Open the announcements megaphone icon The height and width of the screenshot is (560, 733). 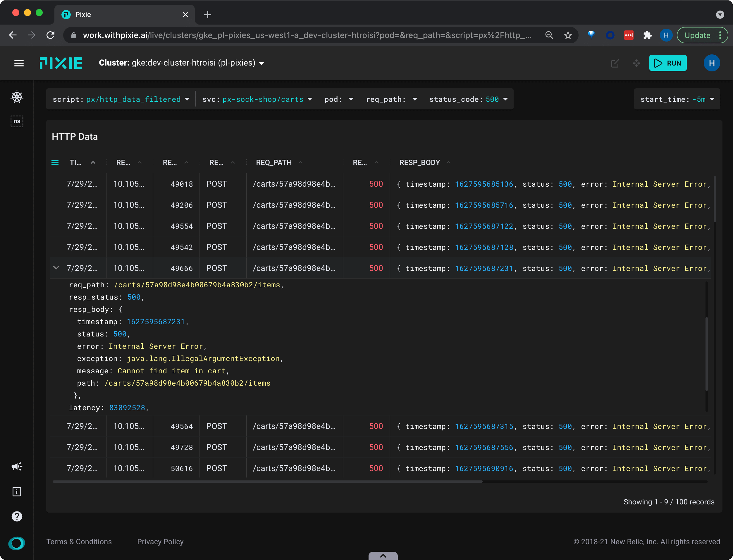(17, 466)
